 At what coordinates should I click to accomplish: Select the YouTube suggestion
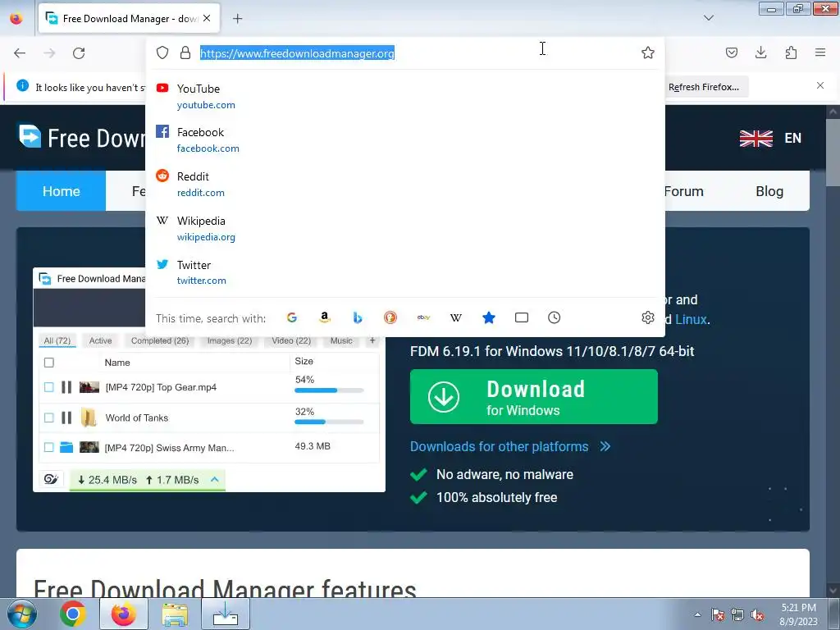[405, 96]
